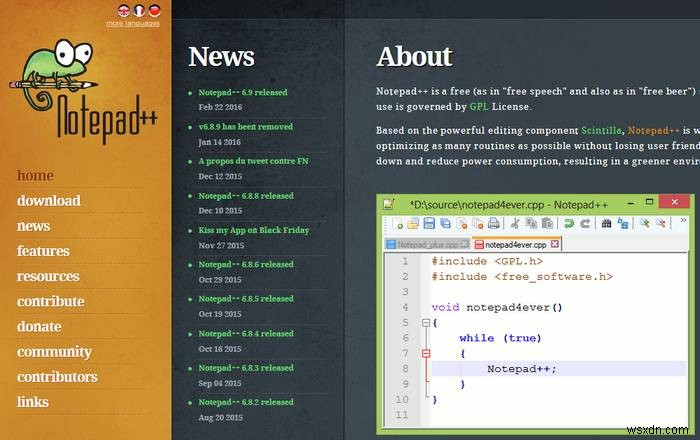Open the features page
This screenshot has width=700, height=440.
(x=43, y=251)
